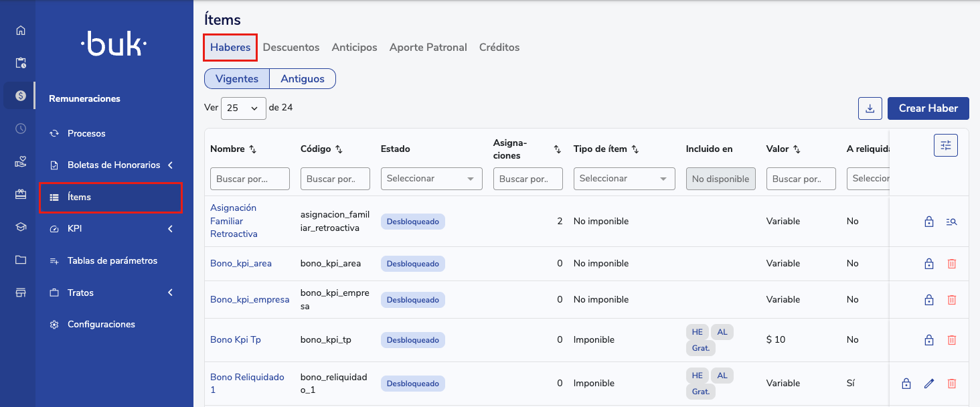Delete Bono_kpi_area with its trash icon
The height and width of the screenshot is (407, 980).
pos(951,264)
